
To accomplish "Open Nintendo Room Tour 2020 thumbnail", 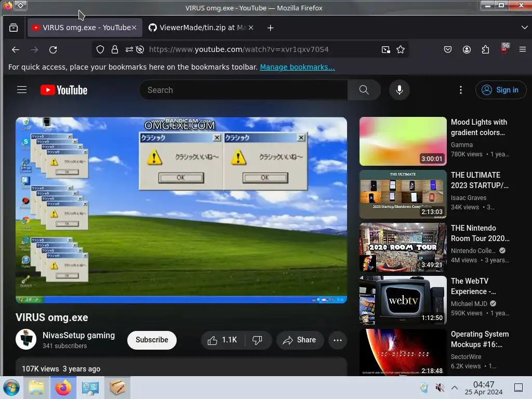I will tap(403, 247).
